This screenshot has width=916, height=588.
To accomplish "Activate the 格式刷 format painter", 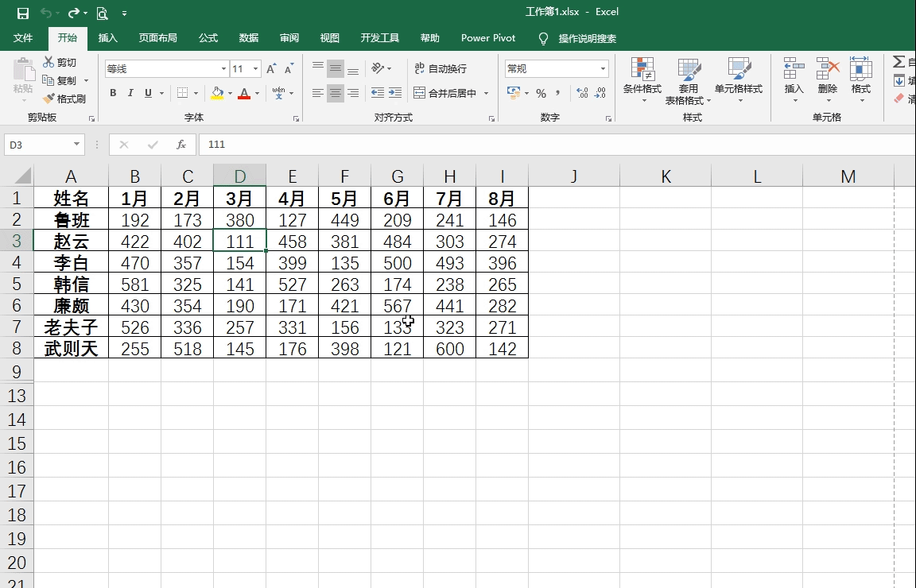I will pos(65,99).
